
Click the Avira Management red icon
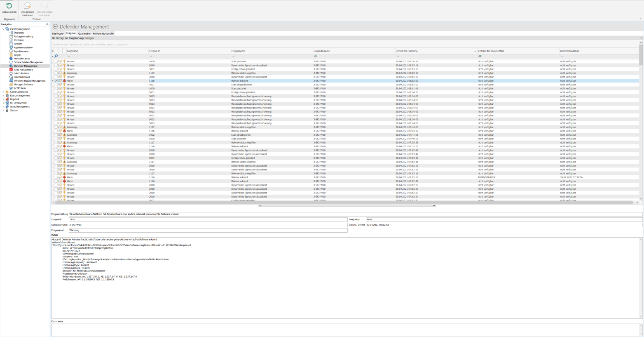coord(11,70)
